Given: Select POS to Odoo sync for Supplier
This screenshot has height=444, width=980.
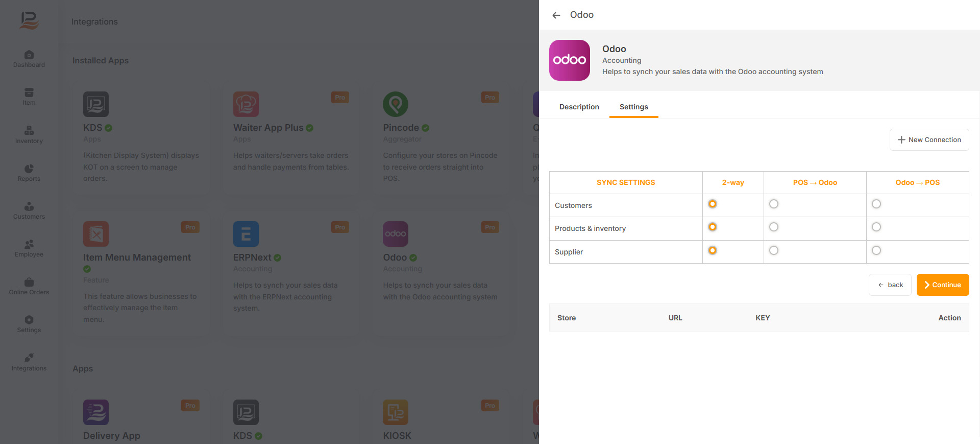Looking at the screenshot, I should (x=774, y=250).
